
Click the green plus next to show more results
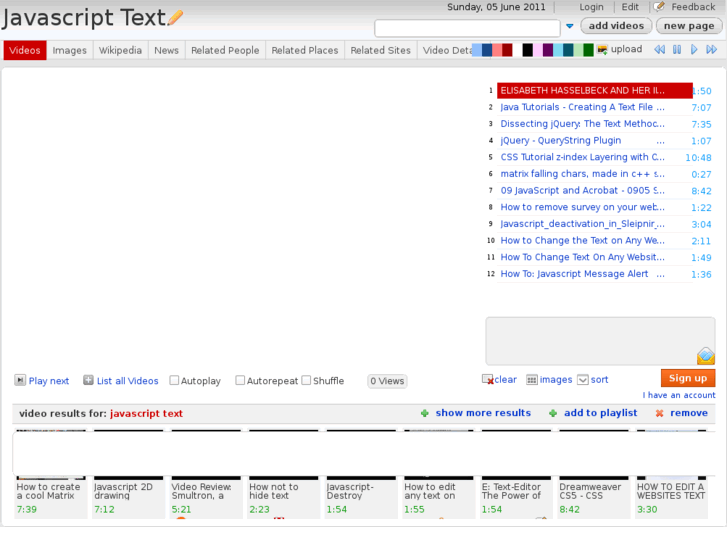pyautogui.click(x=425, y=413)
